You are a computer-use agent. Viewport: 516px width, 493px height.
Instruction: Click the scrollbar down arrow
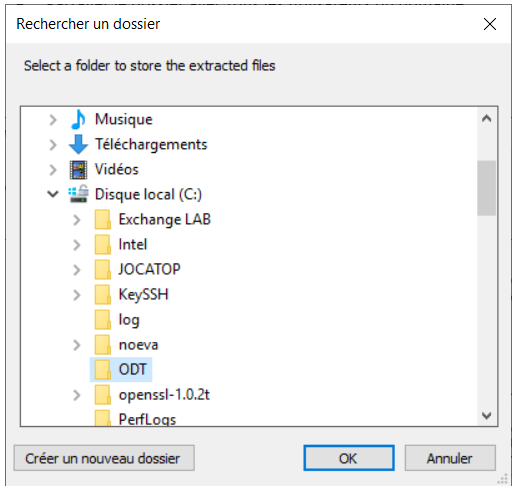487,415
